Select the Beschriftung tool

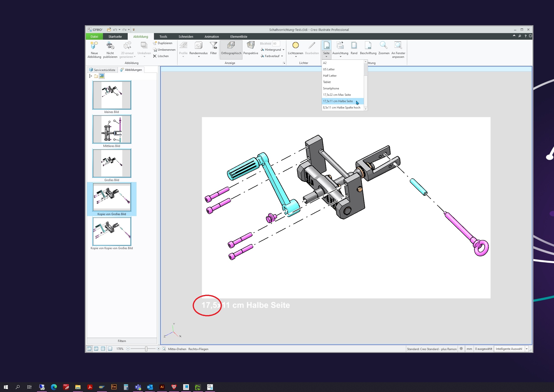[x=368, y=48]
